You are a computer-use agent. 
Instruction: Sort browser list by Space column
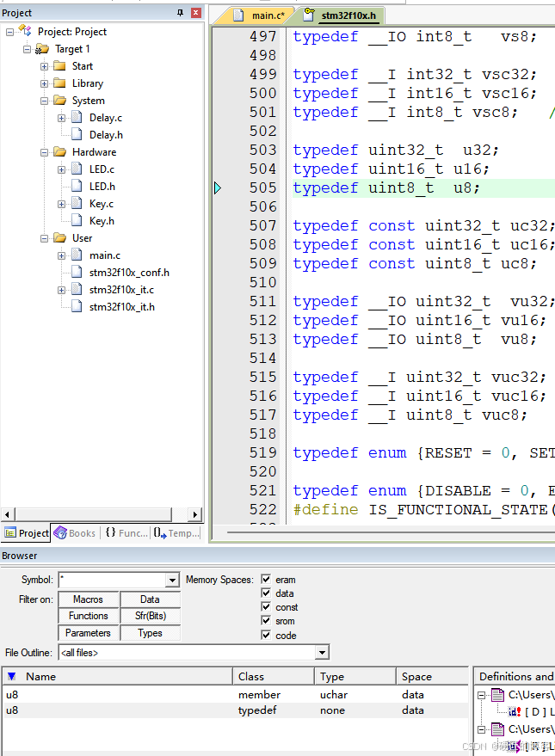pos(432,677)
